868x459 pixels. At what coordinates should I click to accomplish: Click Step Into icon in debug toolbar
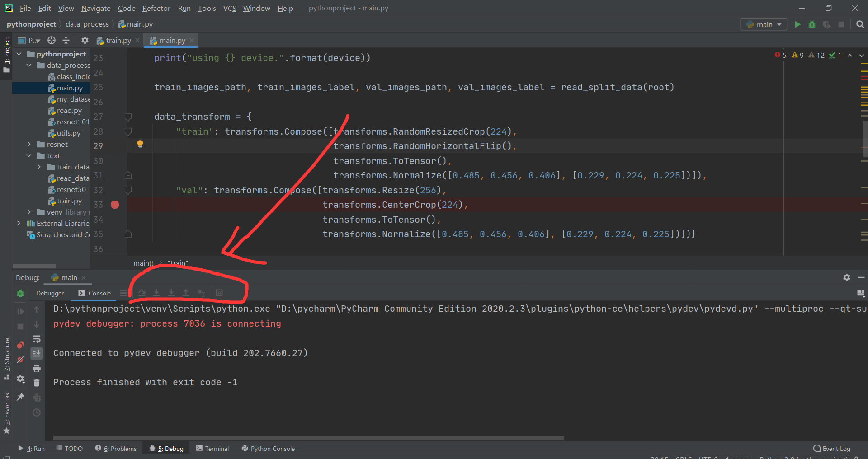156,293
